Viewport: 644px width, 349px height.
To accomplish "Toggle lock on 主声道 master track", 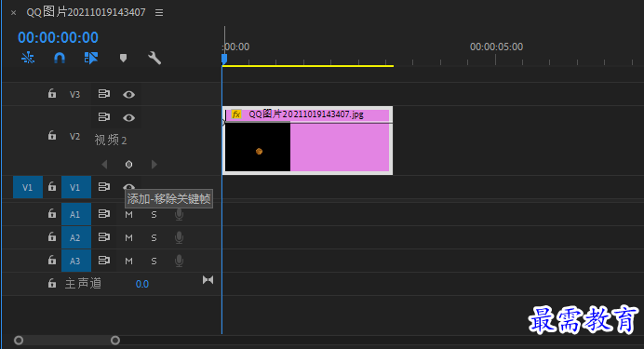I will pyautogui.click(x=52, y=283).
